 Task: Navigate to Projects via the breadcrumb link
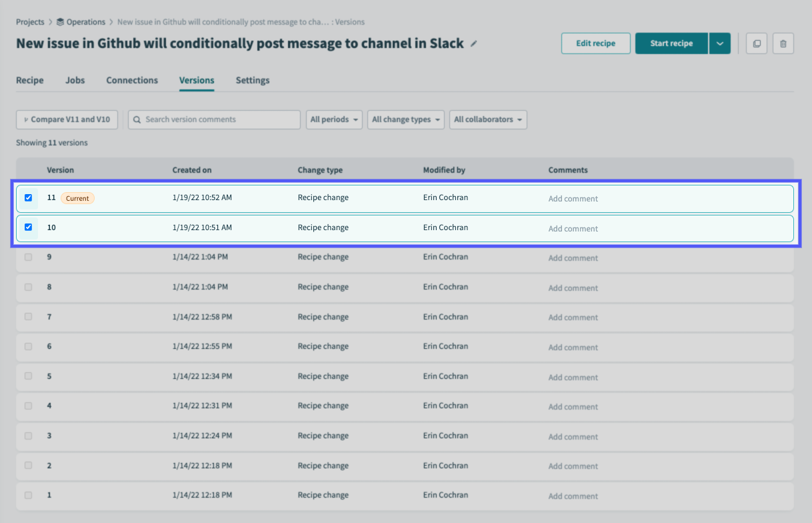tap(30, 21)
